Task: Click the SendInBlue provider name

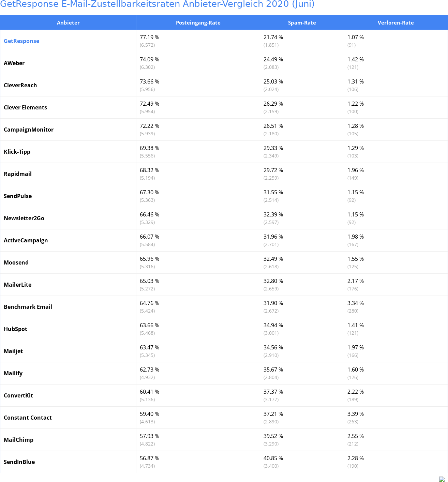Action: pos(19,462)
